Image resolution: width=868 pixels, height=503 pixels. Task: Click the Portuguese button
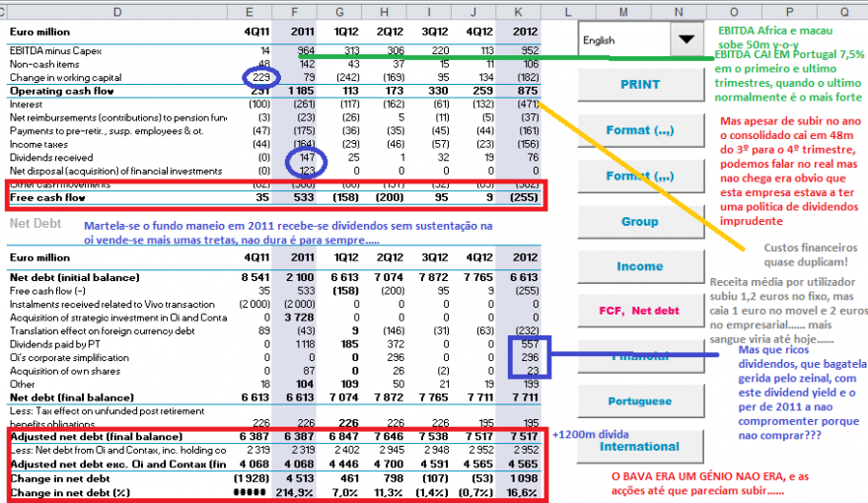tap(640, 401)
